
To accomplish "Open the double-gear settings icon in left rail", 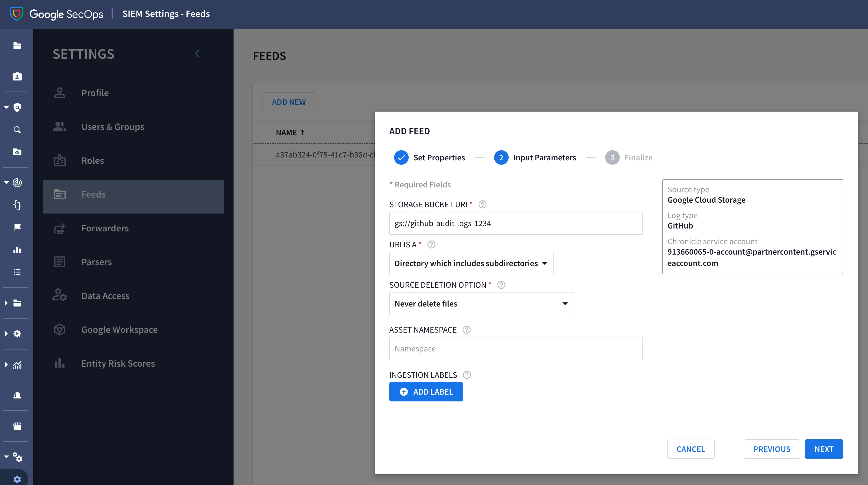I will (18, 457).
